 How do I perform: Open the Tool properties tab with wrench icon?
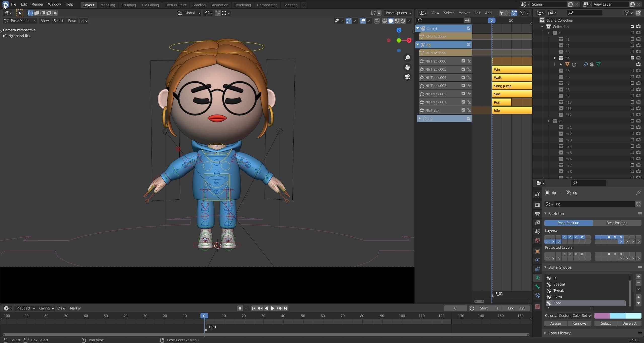point(537,194)
